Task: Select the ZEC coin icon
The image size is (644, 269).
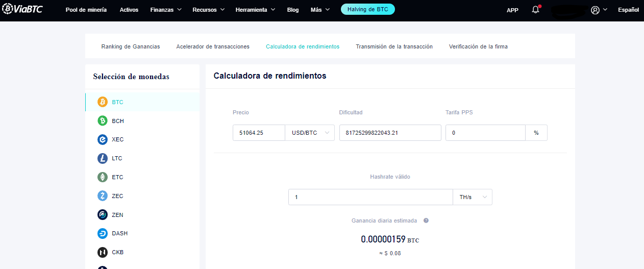Action: pyautogui.click(x=103, y=196)
